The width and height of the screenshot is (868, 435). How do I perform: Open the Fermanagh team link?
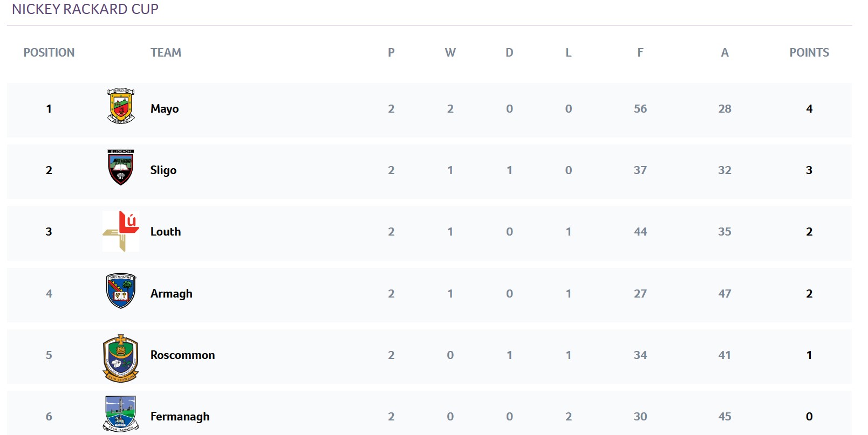[180, 417]
